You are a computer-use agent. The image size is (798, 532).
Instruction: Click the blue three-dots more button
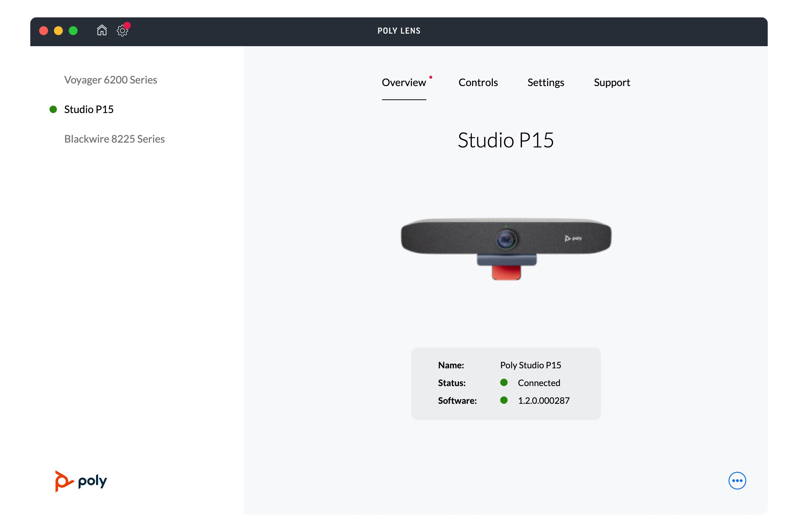[x=737, y=481]
